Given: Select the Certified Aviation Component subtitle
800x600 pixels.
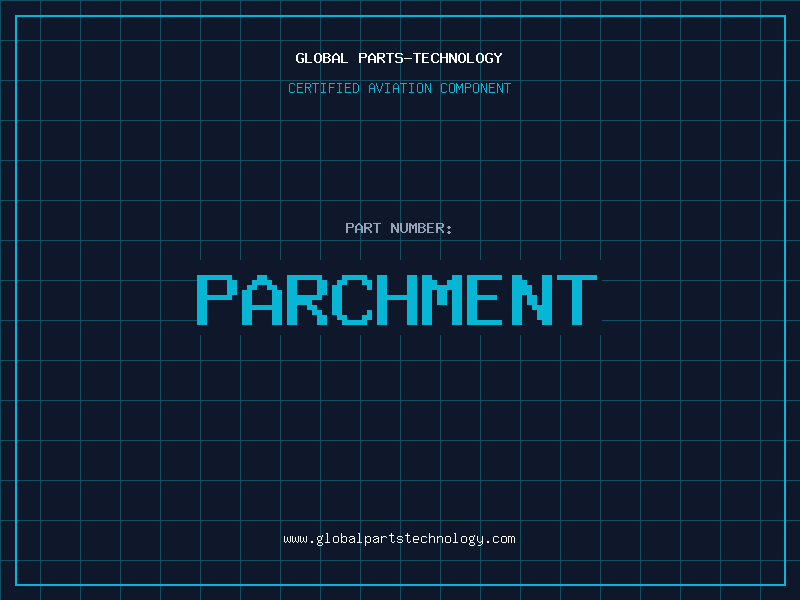Looking at the screenshot, I should pyautogui.click(x=399, y=88).
